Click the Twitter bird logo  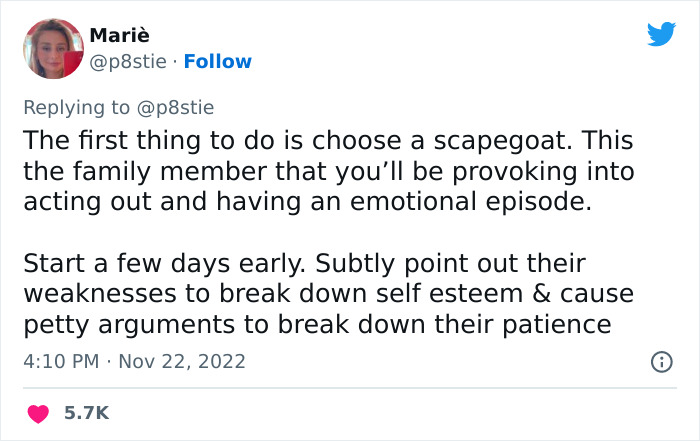pos(661,35)
